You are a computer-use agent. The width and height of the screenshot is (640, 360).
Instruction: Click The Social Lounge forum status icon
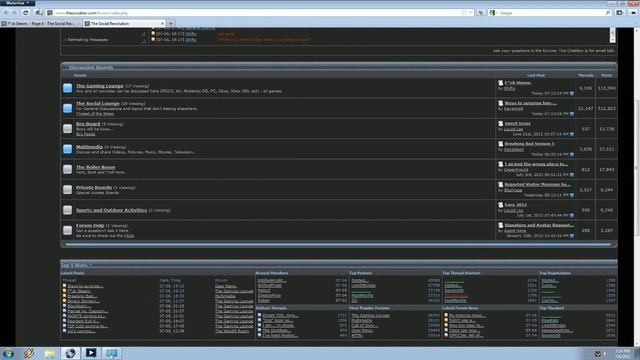coord(68,108)
